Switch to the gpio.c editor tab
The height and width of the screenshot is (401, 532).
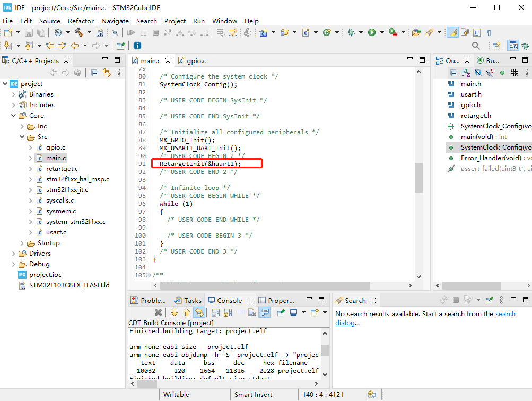192,60
